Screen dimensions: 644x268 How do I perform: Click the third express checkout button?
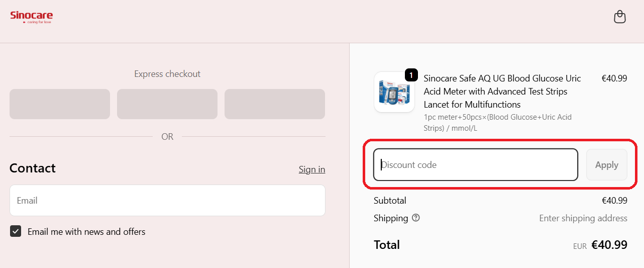point(275,104)
